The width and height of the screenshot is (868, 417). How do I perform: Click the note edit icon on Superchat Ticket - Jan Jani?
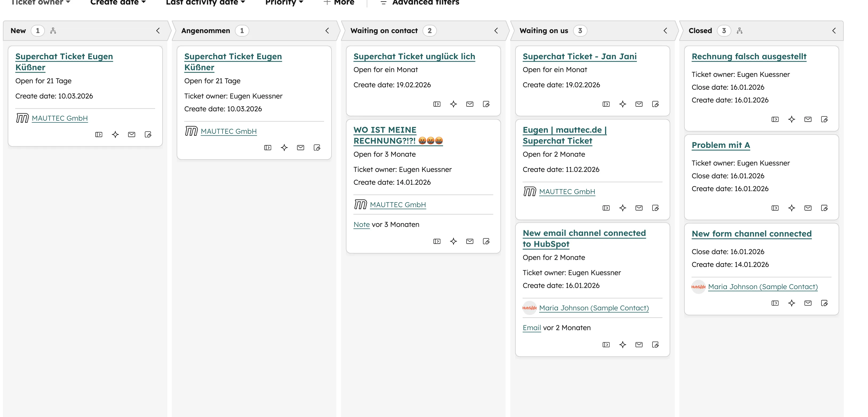pyautogui.click(x=655, y=104)
